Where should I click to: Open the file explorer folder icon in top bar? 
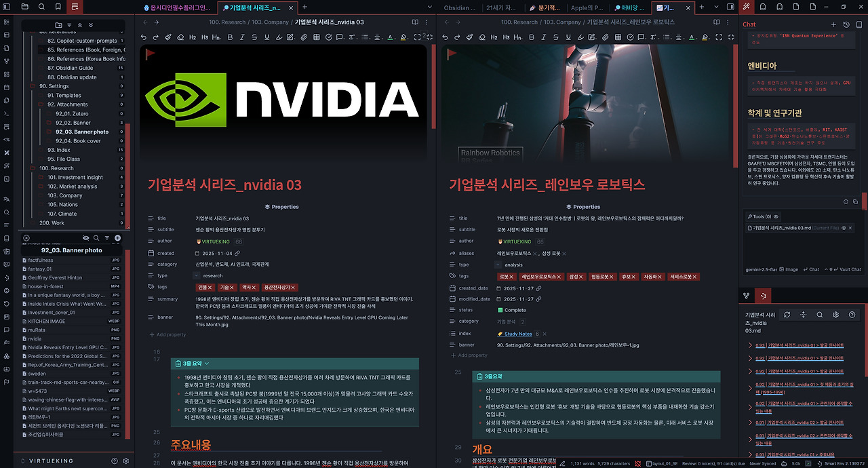click(x=24, y=7)
